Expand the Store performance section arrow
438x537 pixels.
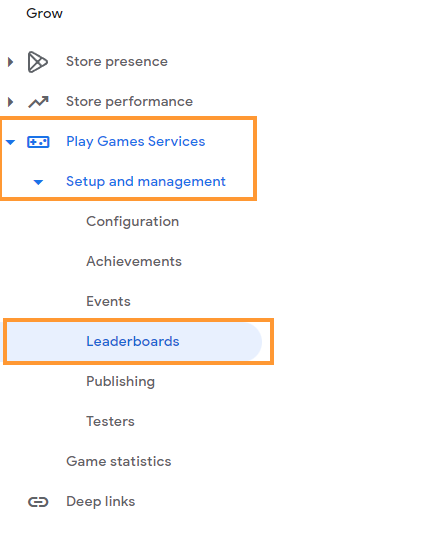coord(10,102)
